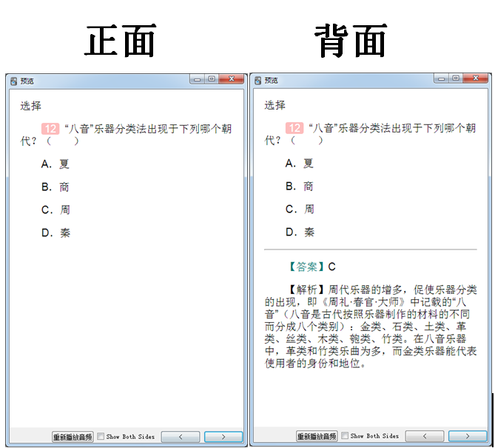Viewport: 495px width, 448px height.
Task: Select option A. 夏 in left window
Action: point(55,164)
